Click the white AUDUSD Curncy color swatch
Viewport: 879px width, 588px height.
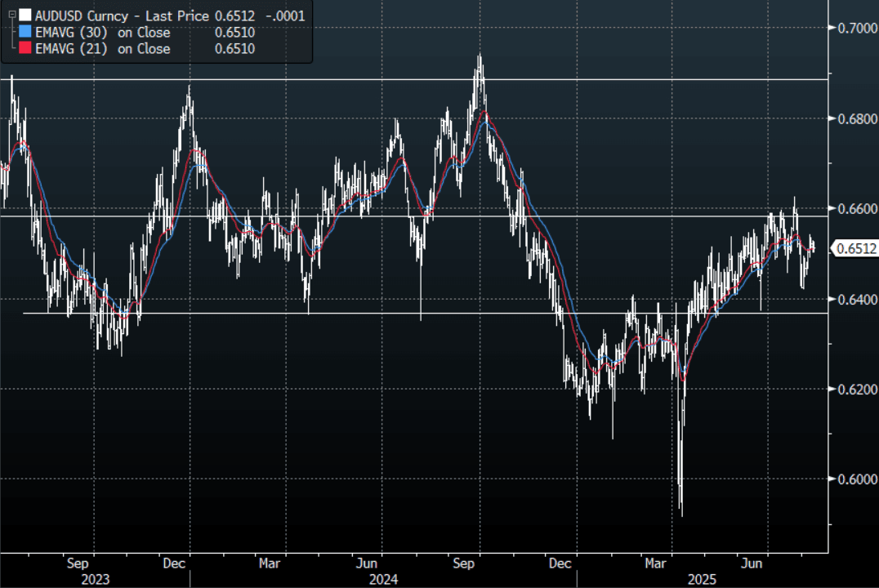25,15
